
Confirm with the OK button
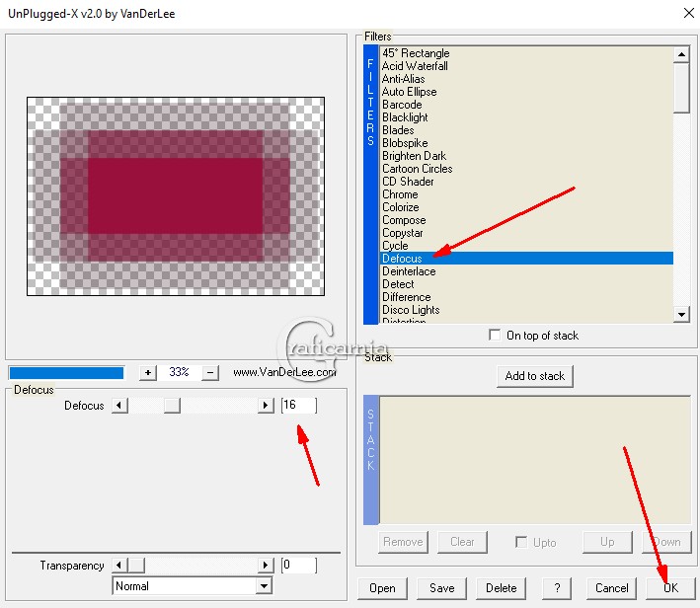point(670,588)
